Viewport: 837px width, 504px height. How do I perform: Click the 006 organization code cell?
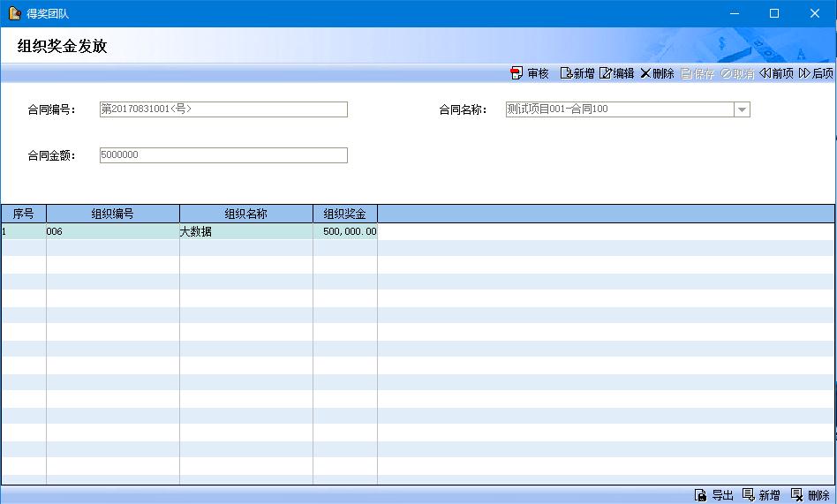[x=113, y=232]
